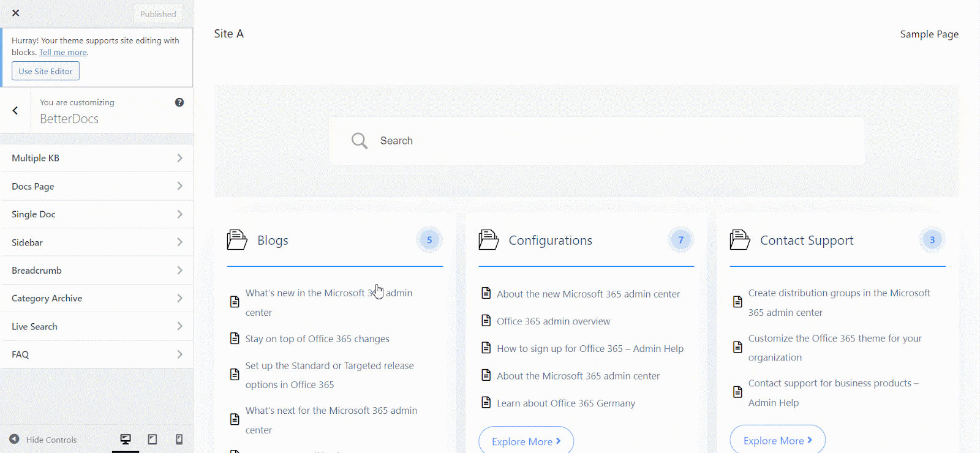Open About the new Microsoft 365 admin center
This screenshot has width=980, height=453.
tap(589, 294)
